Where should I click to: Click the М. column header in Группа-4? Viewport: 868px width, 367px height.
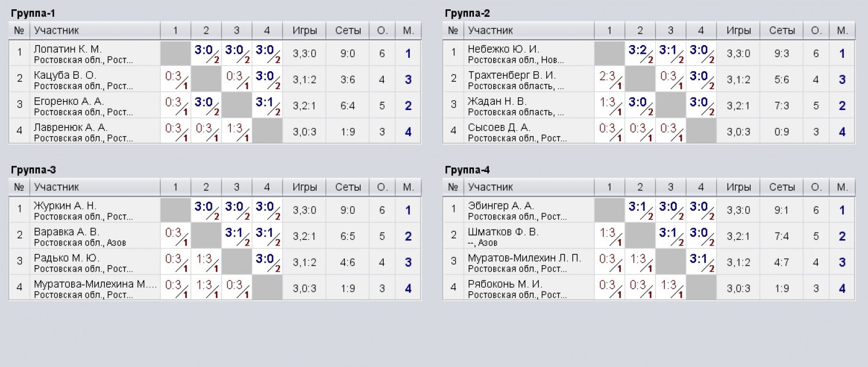(x=842, y=188)
